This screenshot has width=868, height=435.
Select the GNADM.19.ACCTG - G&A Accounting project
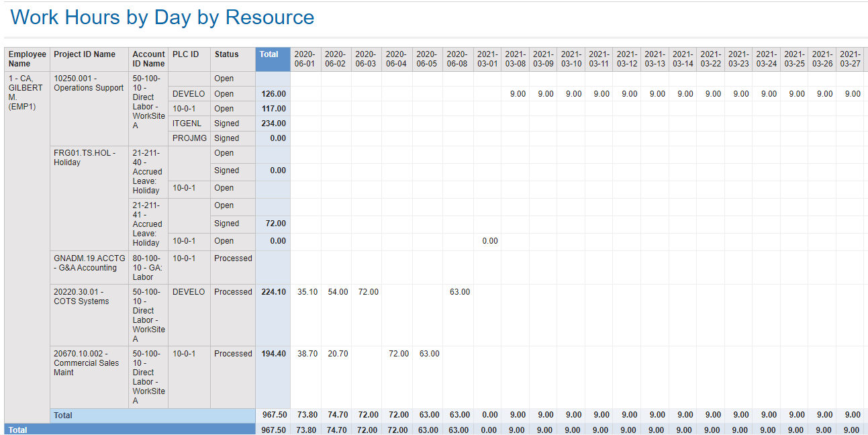click(89, 263)
